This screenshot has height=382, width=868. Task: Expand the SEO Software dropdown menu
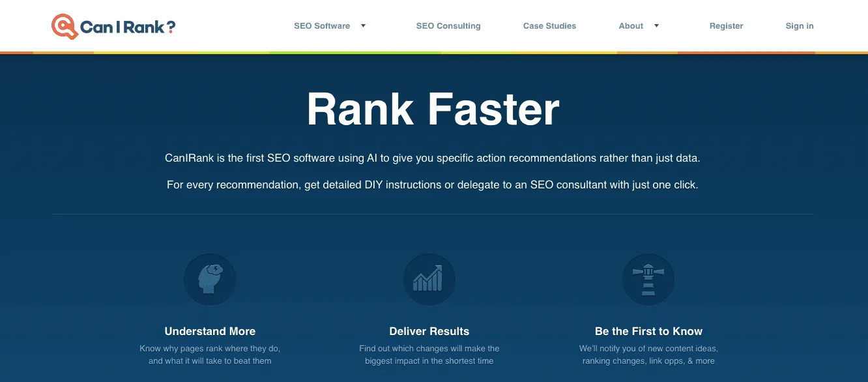click(x=322, y=25)
